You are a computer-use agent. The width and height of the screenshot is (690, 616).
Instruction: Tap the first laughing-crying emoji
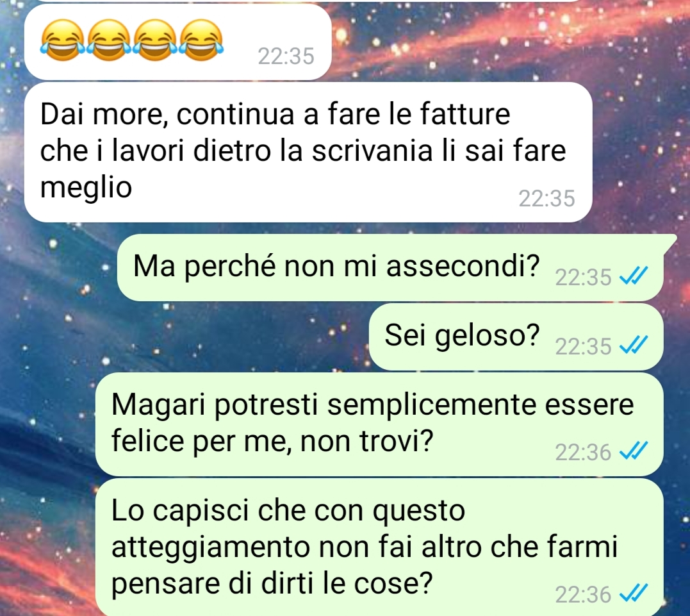(63, 40)
